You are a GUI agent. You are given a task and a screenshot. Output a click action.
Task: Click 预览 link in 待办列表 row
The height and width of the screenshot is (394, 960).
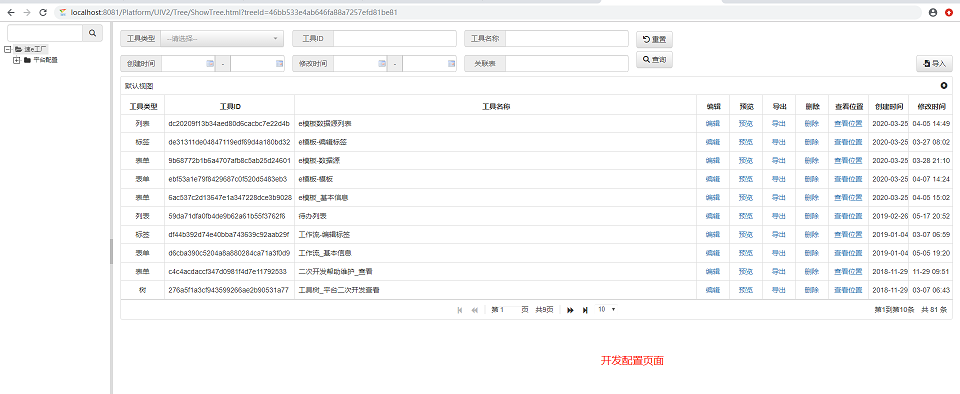tap(746, 216)
